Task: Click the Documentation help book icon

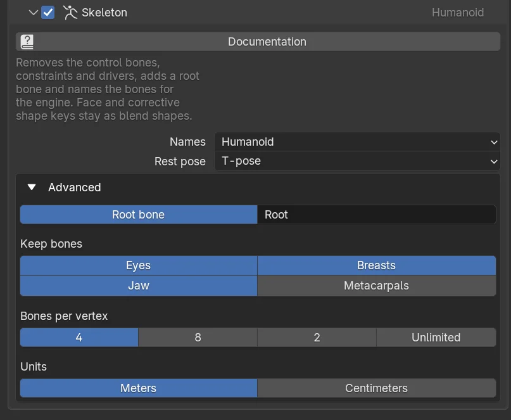Action: coord(27,42)
